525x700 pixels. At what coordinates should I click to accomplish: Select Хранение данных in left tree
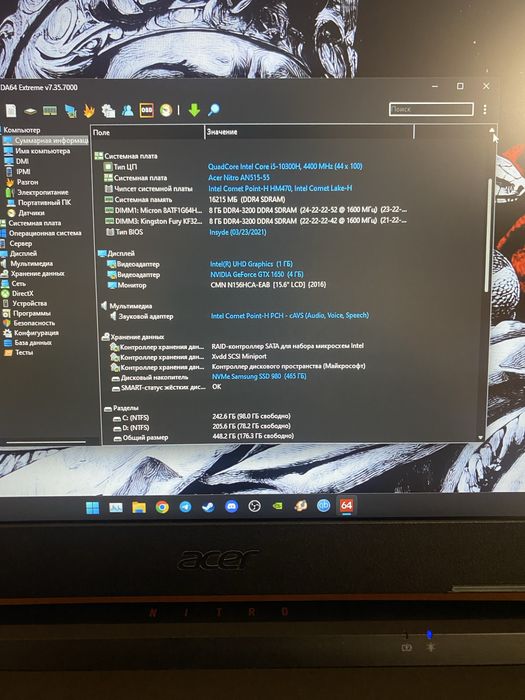[33, 274]
